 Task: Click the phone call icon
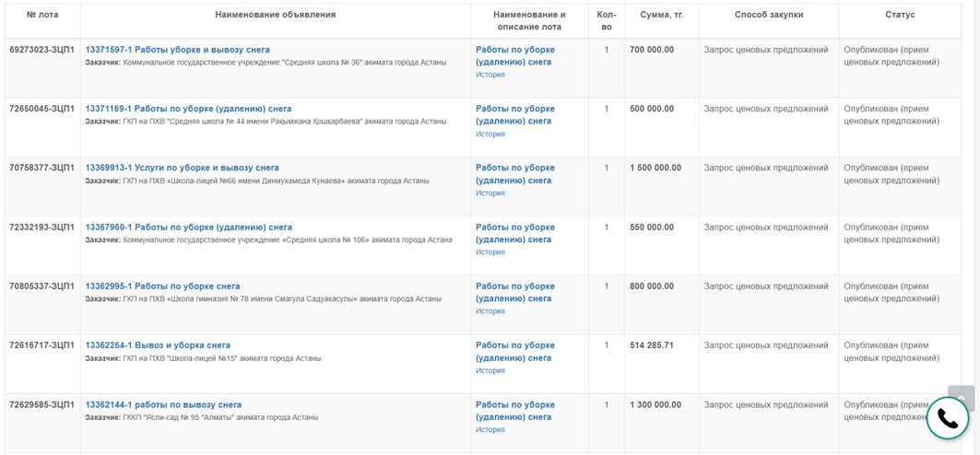click(948, 419)
